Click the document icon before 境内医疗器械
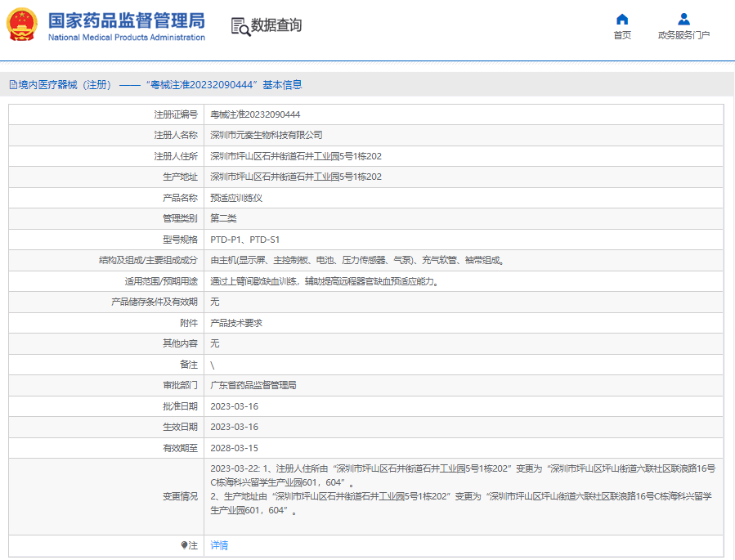735x560 pixels. tap(13, 85)
